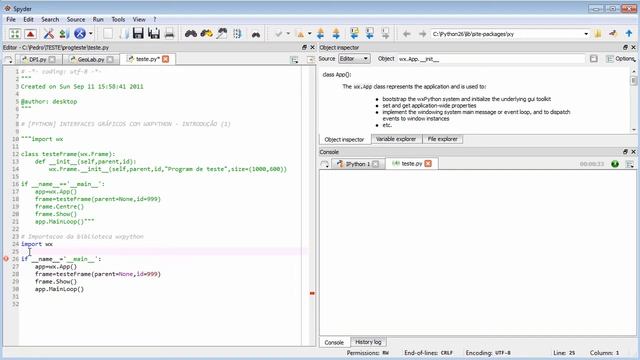Go forward with the right arrow icon
Image resolution: width=640 pixels, height=360 pixels.
pos(422,34)
